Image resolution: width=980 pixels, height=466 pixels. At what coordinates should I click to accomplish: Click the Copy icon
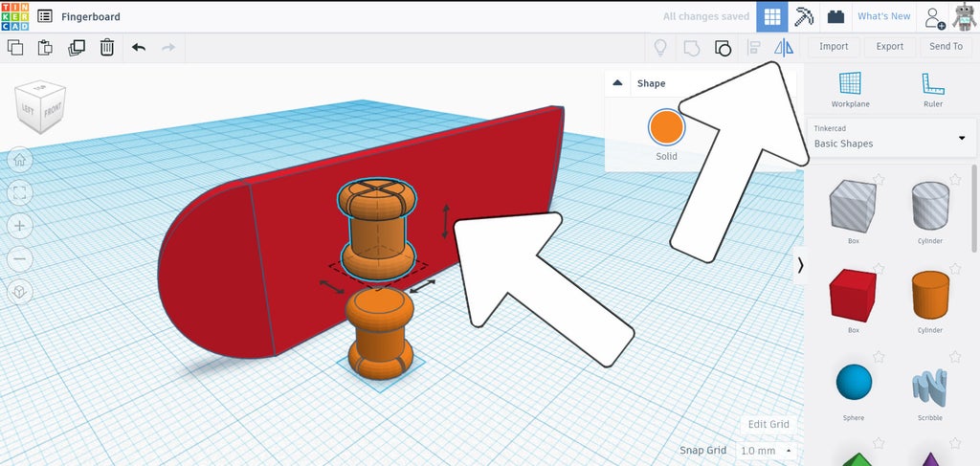15,48
